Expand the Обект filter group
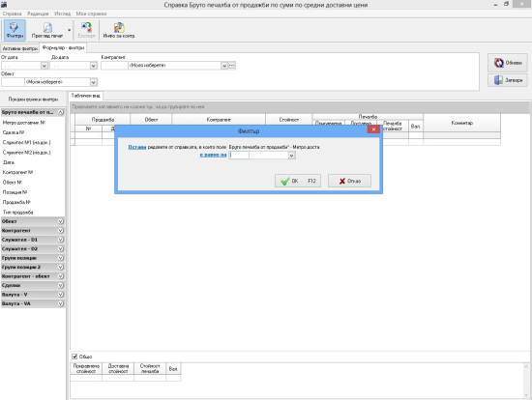The height and width of the screenshot is (400, 532). [x=33, y=221]
